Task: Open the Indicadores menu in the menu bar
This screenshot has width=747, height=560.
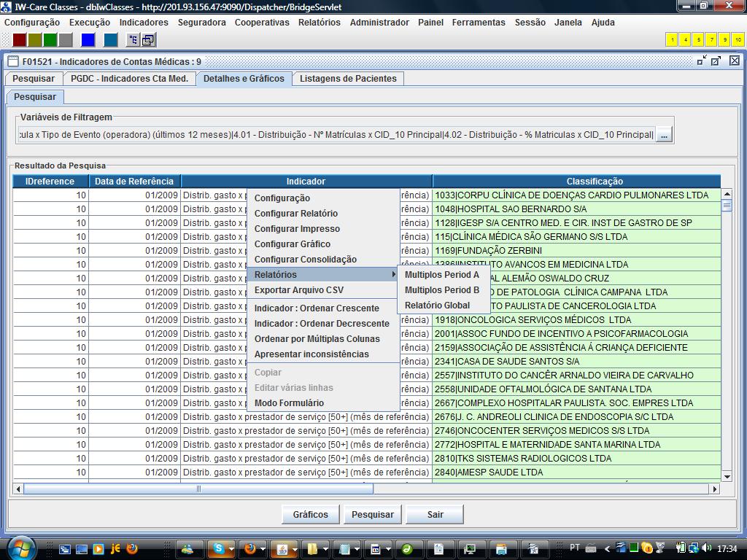Action: 144,23
